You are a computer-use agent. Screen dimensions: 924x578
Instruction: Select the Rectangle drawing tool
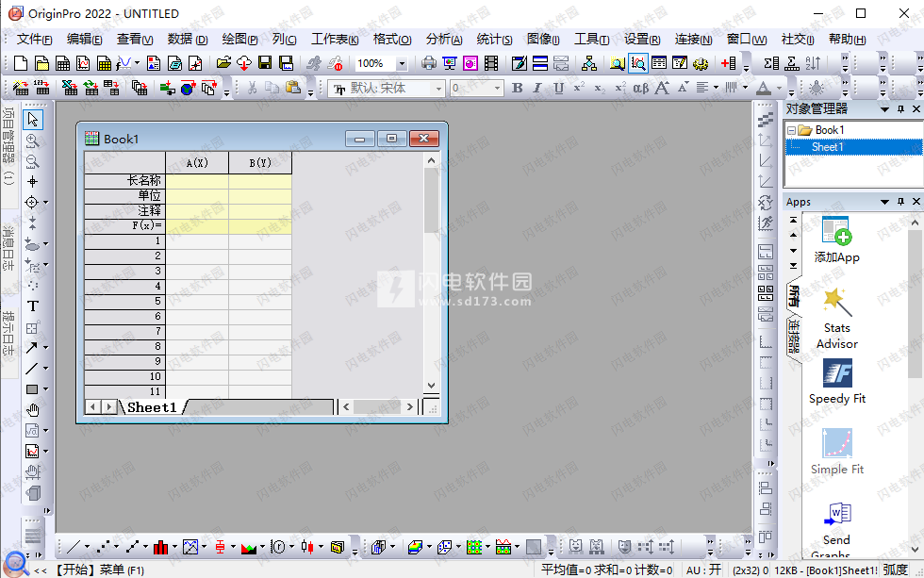click(x=32, y=388)
